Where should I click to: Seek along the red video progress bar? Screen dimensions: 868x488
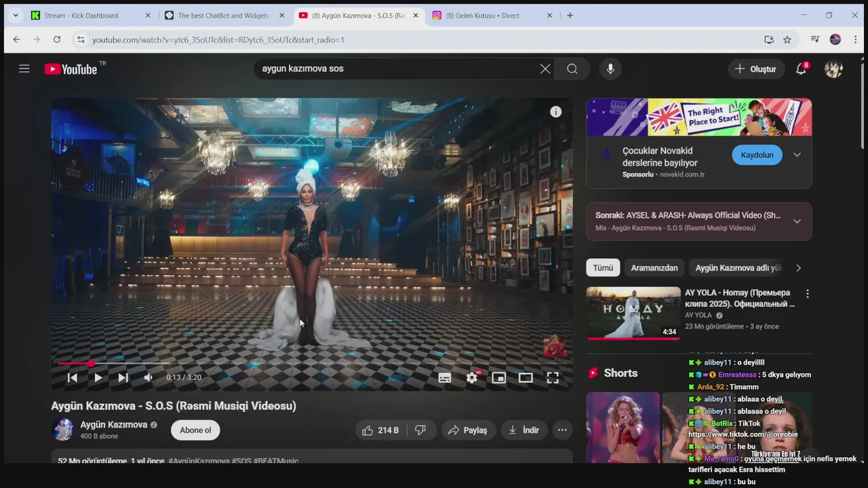(312, 363)
